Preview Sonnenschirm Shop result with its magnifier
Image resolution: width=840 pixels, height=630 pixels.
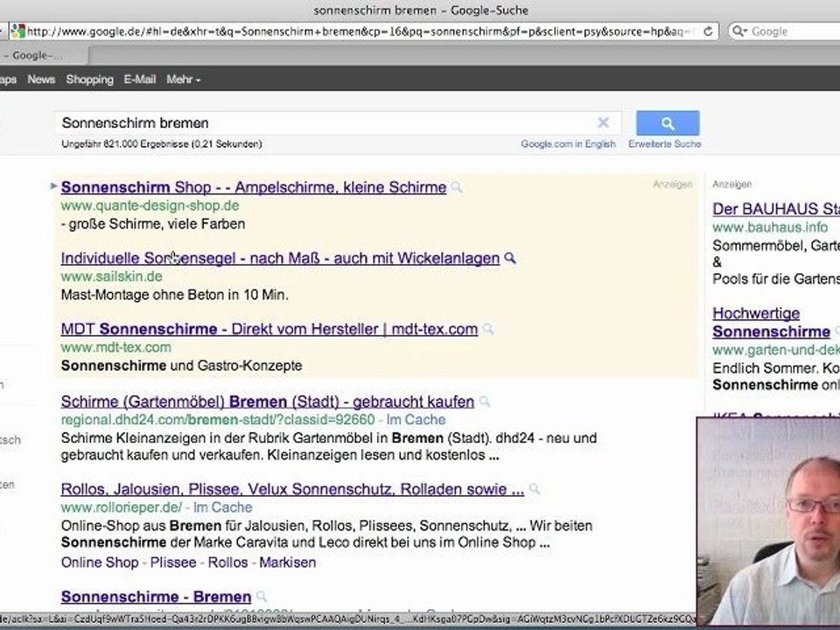[x=457, y=187]
